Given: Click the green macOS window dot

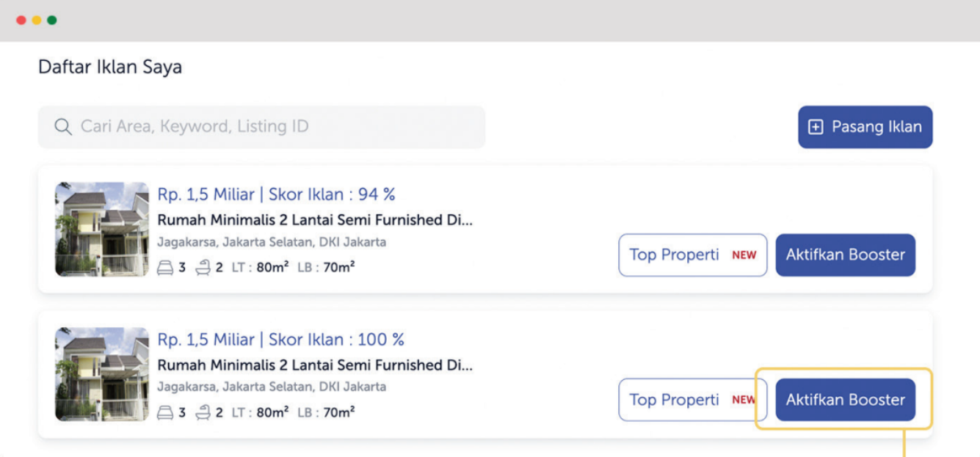Looking at the screenshot, I should tap(52, 20).
